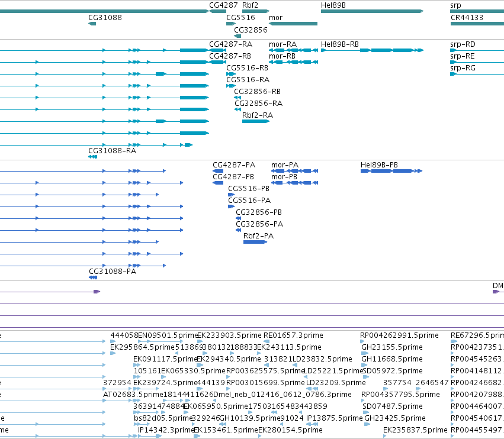The width and height of the screenshot is (504, 439).
Task: Select the Hel89B-PB coding region glyph
Action: click(x=391, y=171)
